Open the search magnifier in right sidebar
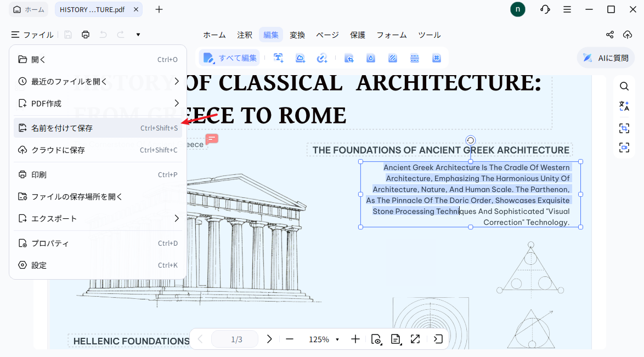The height and width of the screenshot is (357, 644). [624, 86]
